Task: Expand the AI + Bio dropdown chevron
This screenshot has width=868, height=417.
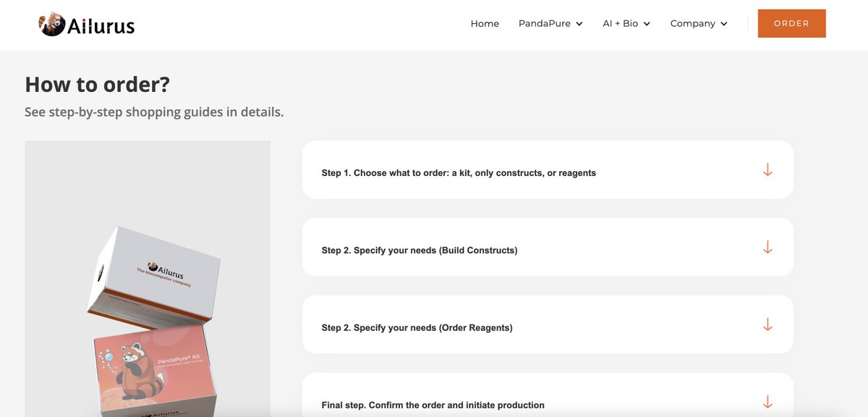Action: pyautogui.click(x=647, y=24)
